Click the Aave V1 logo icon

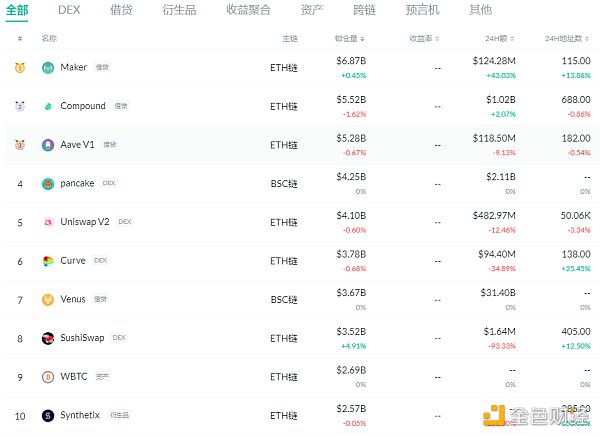point(48,145)
